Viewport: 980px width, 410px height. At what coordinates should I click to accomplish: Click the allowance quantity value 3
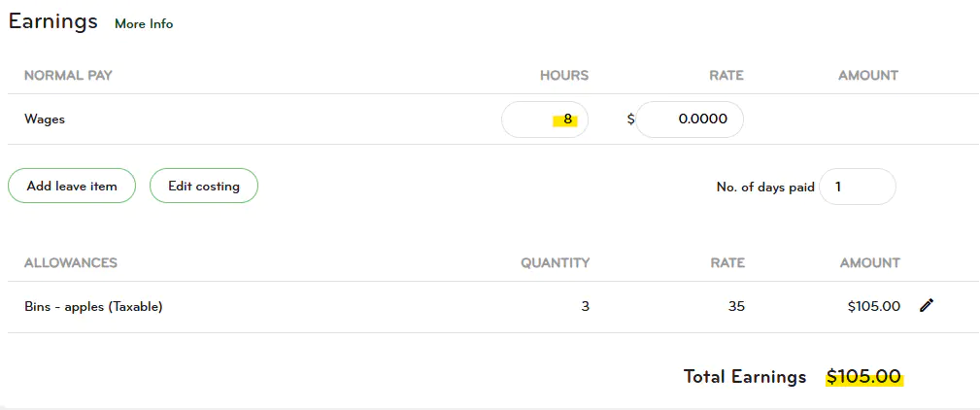pyautogui.click(x=585, y=306)
